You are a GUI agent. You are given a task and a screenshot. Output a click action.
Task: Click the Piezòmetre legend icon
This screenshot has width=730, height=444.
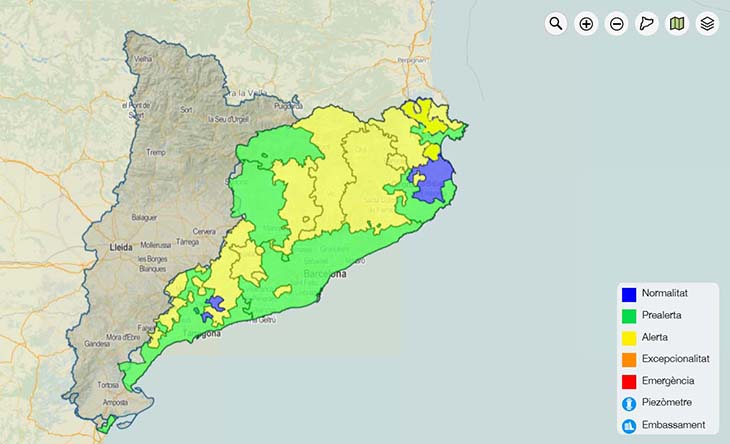coord(629,404)
